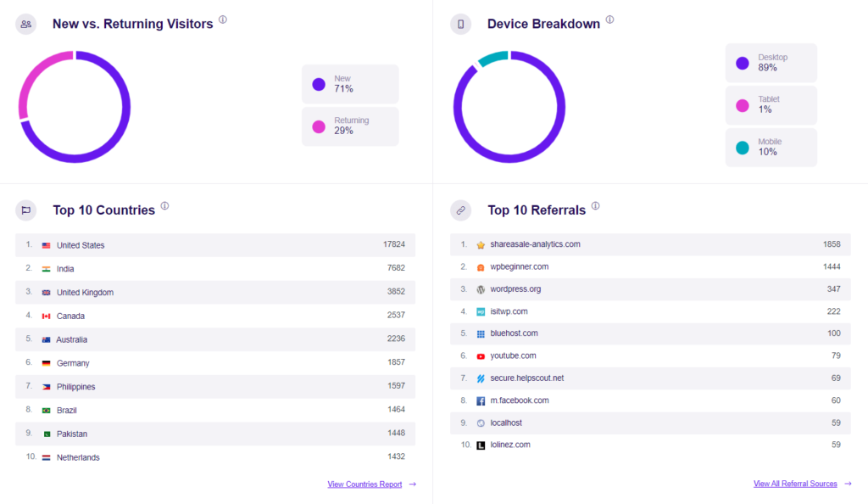This screenshot has height=504, width=868.
Task: Click the Facebook icon in referrals list
Action: click(x=481, y=400)
